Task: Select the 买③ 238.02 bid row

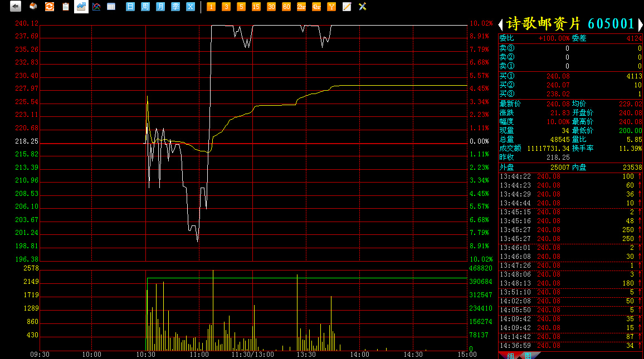Action: pyautogui.click(x=570, y=94)
